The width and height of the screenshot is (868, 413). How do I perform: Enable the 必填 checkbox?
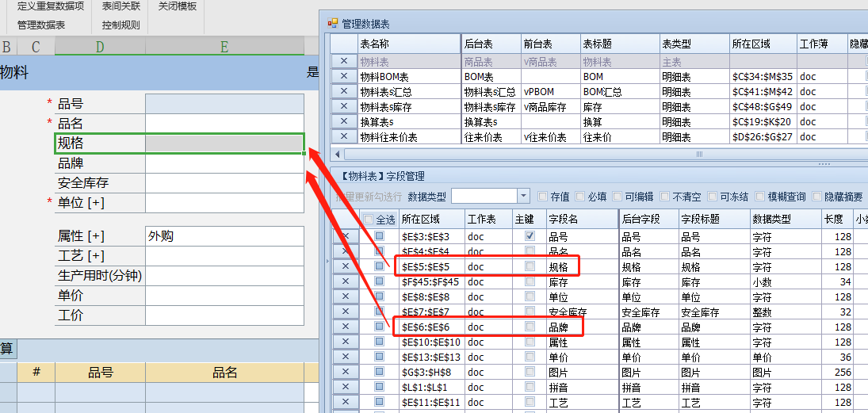(581, 197)
